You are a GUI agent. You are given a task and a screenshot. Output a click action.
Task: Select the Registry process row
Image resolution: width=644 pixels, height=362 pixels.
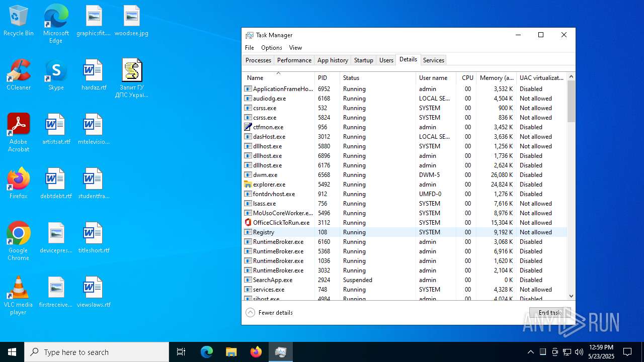405,232
